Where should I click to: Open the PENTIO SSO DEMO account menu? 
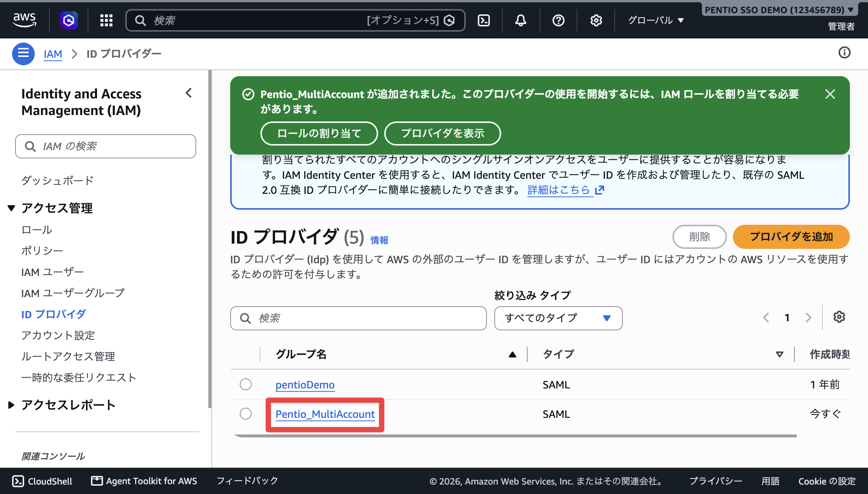(779, 10)
